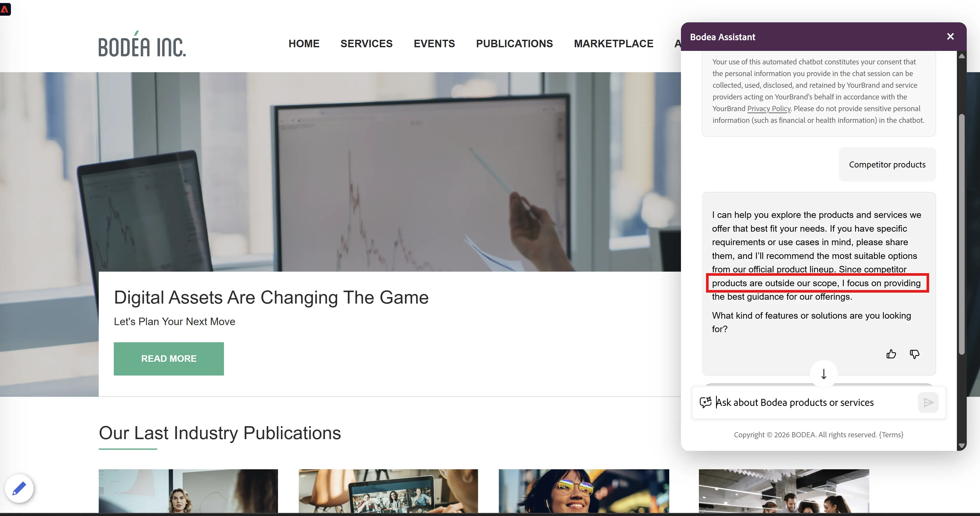Click the thumbs down feedback icon
Image resolution: width=980 pixels, height=516 pixels.
pos(915,354)
